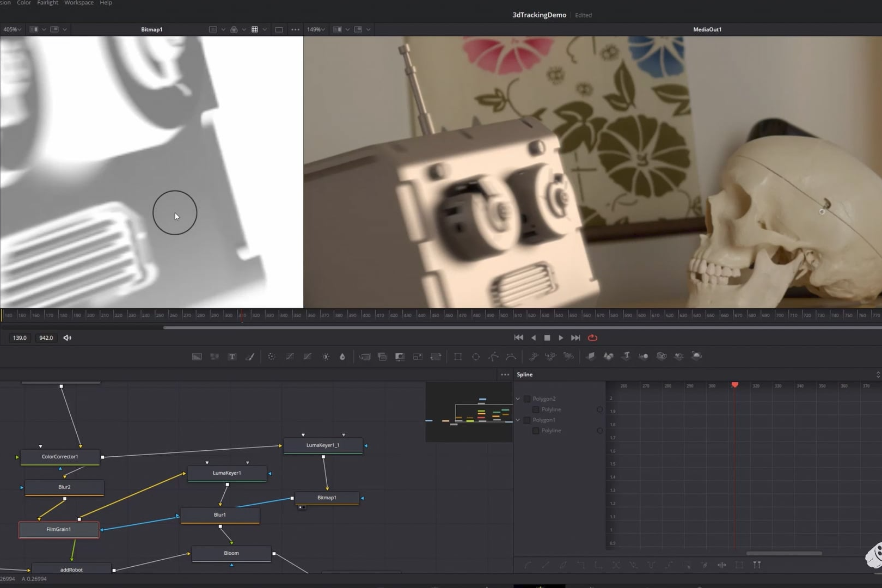The image size is (882, 588).
Task: Open the 405% viewer zoom dropdown
Action: coord(12,29)
